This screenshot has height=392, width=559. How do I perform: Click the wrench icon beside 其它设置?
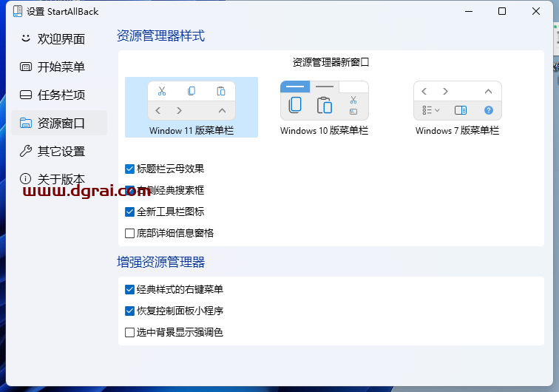pyautogui.click(x=26, y=151)
